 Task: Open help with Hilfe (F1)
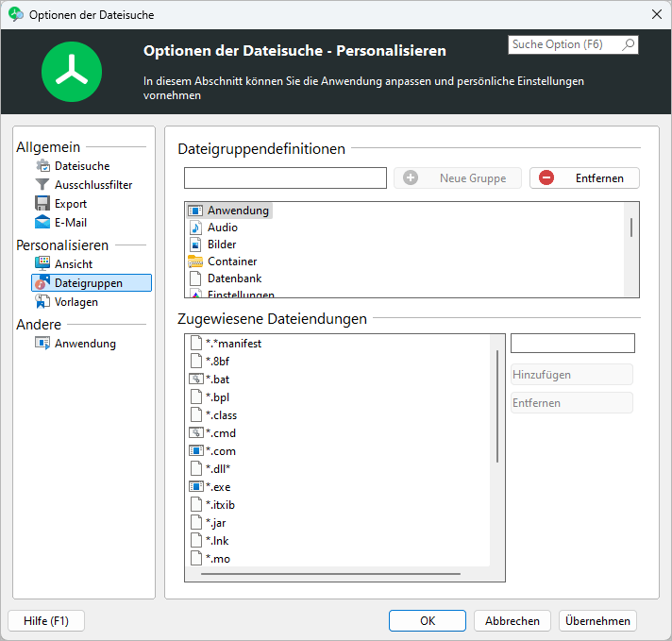(x=46, y=621)
